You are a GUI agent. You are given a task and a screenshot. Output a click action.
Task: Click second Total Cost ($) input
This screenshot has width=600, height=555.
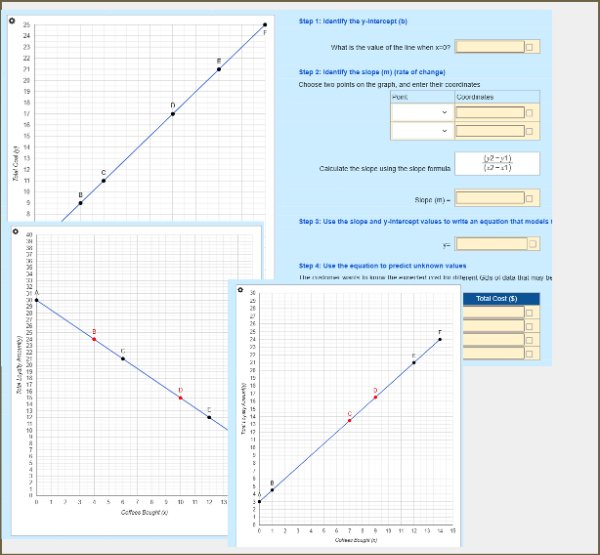tap(494, 326)
